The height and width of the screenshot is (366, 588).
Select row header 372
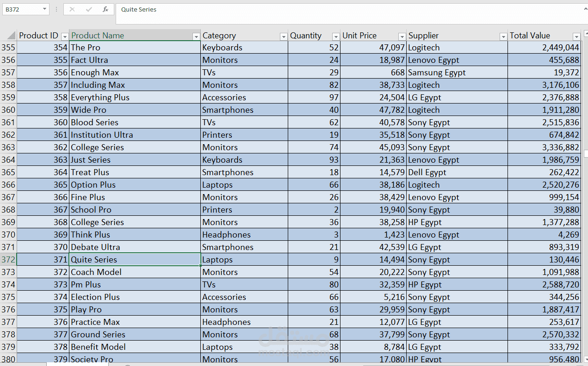point(8,260)
